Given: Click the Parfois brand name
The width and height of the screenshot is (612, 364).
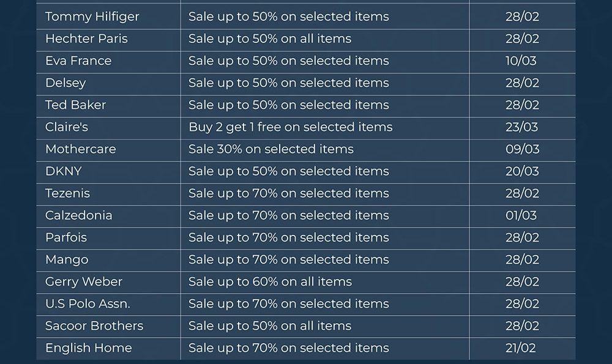Looking at the screenshot, I should (66, 237).
